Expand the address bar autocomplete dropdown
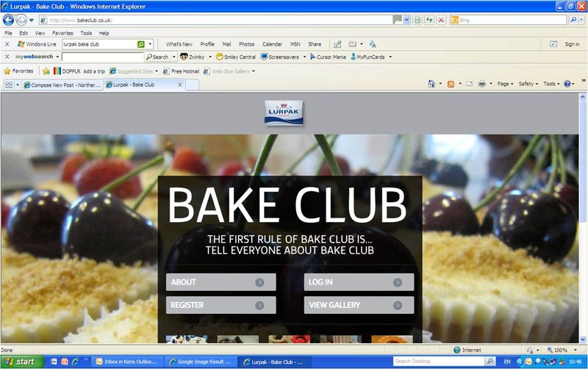This screenshot has height=369, width=588. coord(406,21)
